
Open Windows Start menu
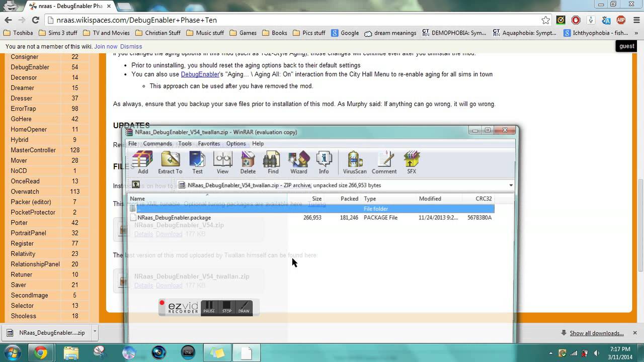point(13,352)
